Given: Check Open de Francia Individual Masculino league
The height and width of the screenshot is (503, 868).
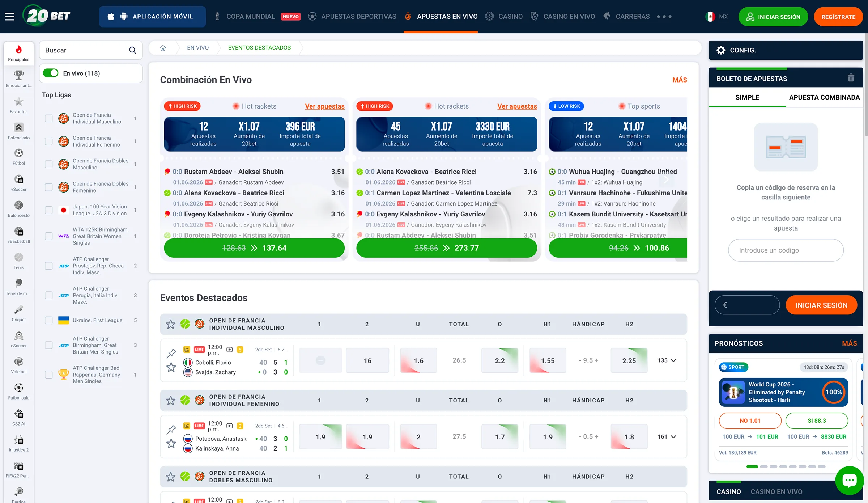Looking at the screenshot, I should pos(48,118).
